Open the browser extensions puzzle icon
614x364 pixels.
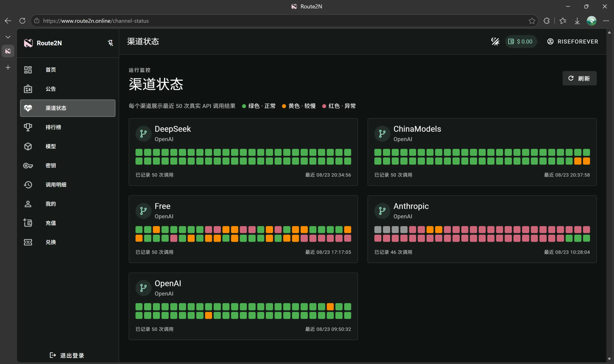pos(547,21)
